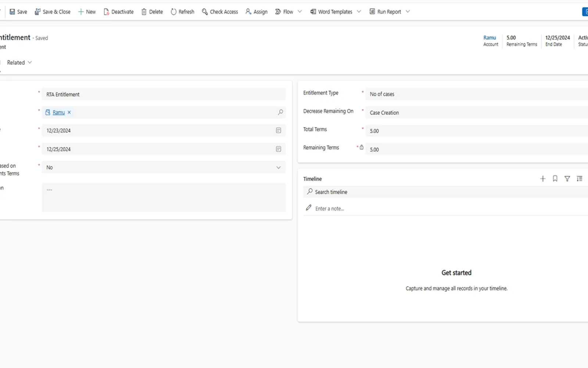The image size is (588, 368).
Task: Click the lock icon next to Remaining Terms
Action: coord(362,147)
